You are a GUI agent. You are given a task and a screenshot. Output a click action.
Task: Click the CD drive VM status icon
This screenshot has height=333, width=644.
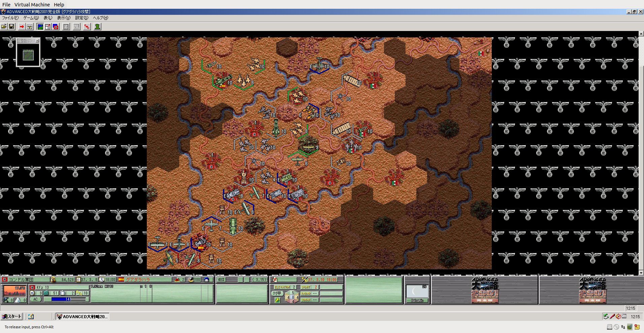coord(616,327)
